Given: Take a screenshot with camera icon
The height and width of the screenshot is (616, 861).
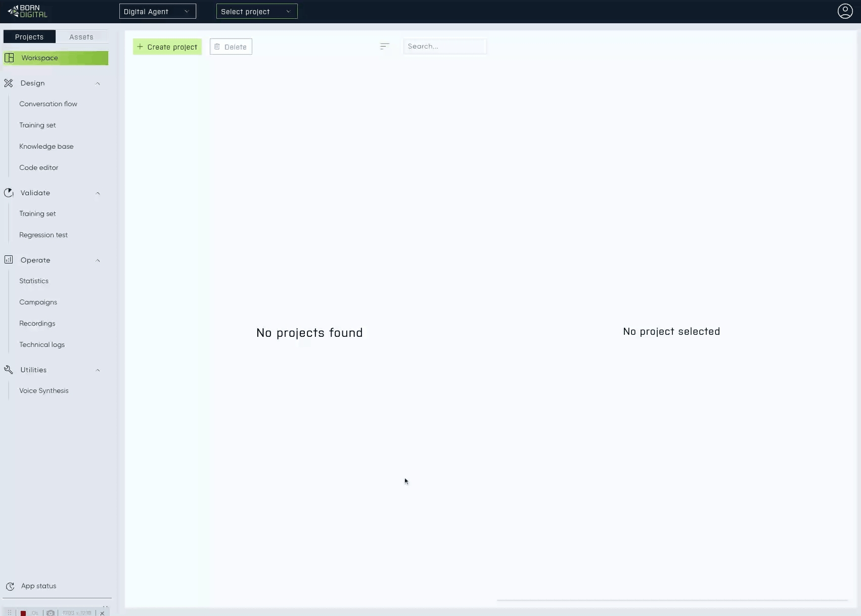Looking at the screenshot, I should point(51,612).
